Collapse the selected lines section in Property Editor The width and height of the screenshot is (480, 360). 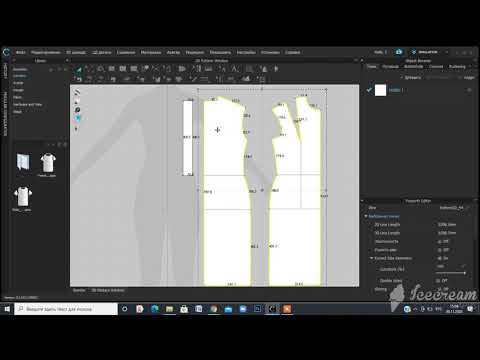(366, 216)
